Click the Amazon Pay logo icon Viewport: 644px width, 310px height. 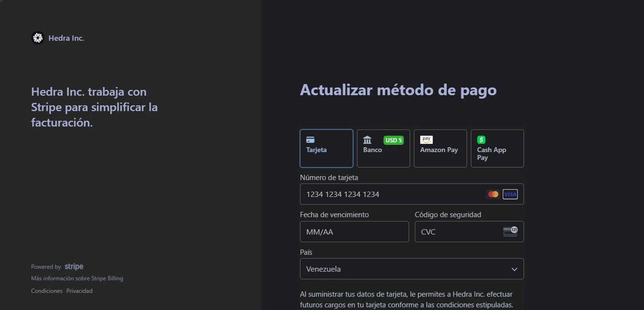tap(426, 140)
